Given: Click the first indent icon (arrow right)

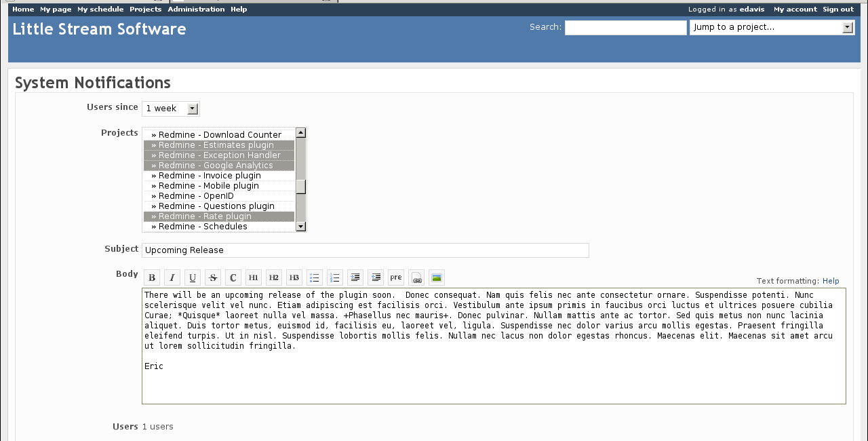Looking at the screenshot, I should point(355,277).
